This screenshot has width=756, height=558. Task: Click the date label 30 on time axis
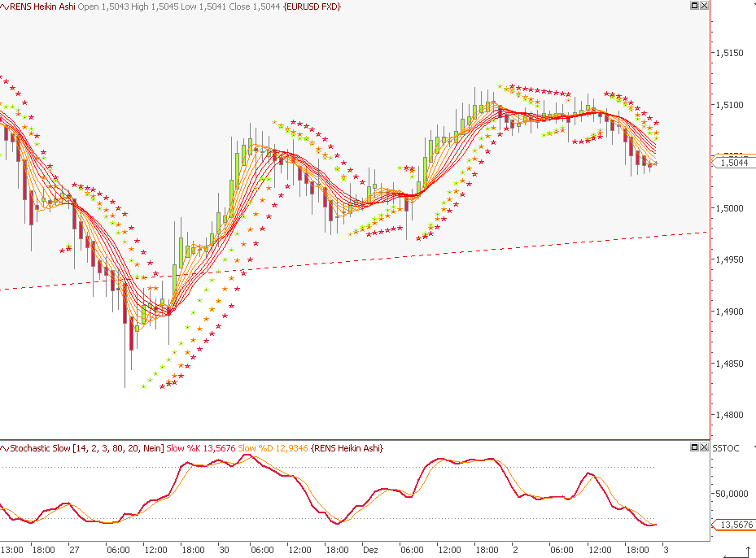(224, 550)
